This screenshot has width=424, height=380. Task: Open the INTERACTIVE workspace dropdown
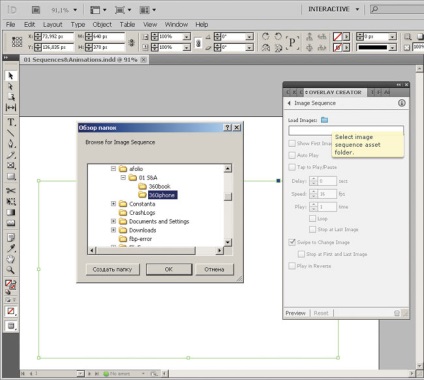(333, 9)
